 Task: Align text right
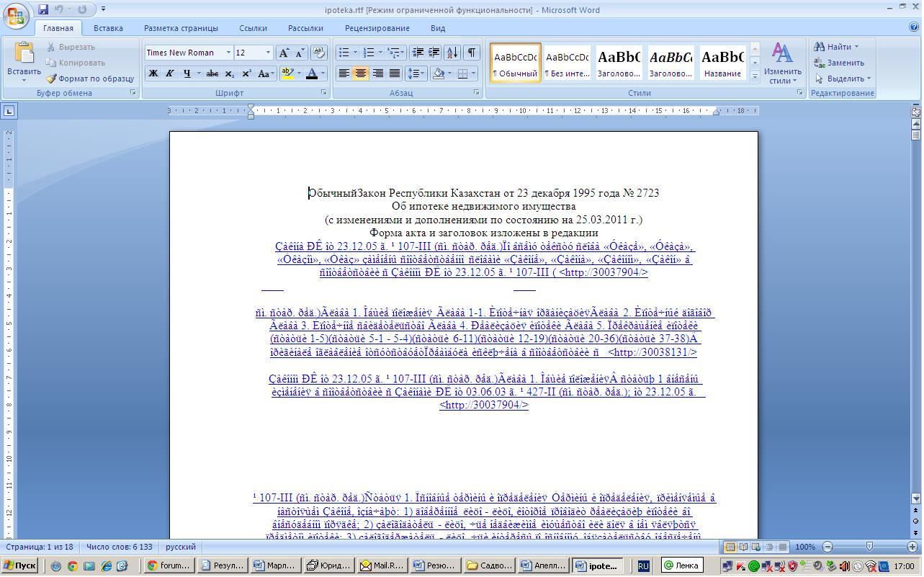pos(377,73)
